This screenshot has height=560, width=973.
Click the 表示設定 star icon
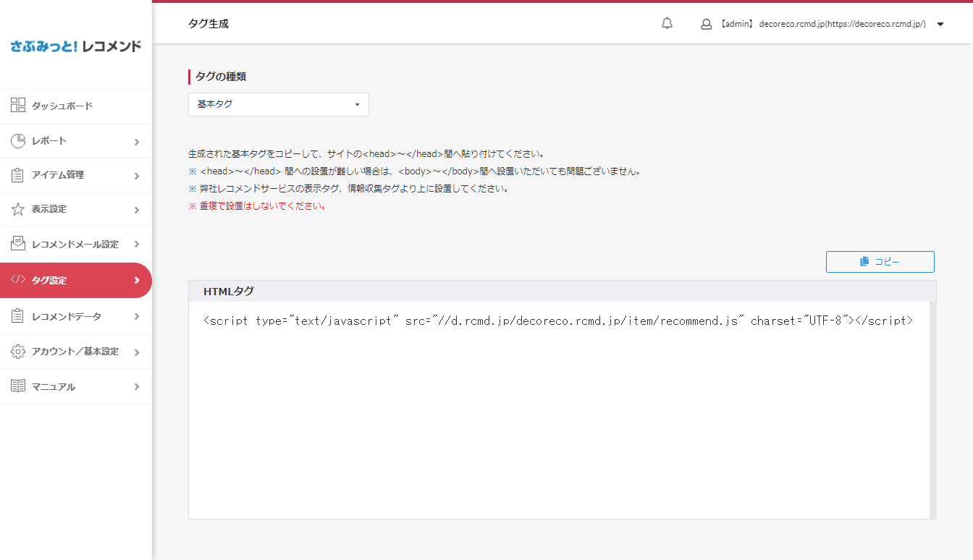pos(18,209)
